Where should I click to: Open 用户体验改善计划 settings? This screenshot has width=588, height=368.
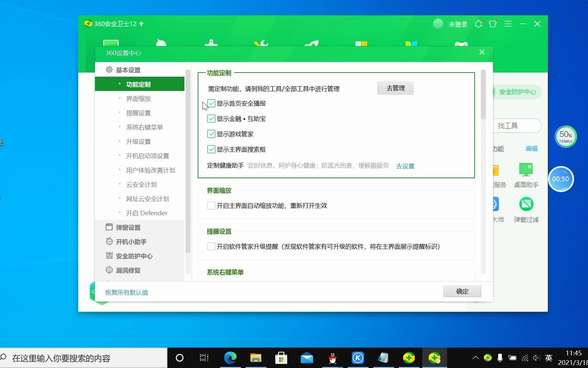tap(150, 170)
